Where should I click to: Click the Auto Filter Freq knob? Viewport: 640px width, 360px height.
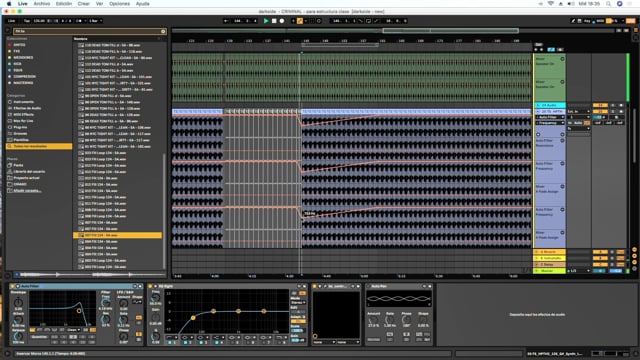[x=106, y=302]
